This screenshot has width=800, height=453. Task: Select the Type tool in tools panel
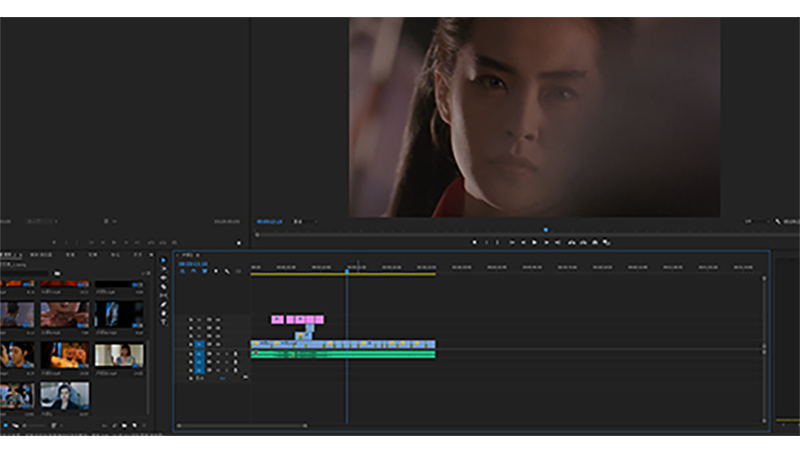point(164,322)
